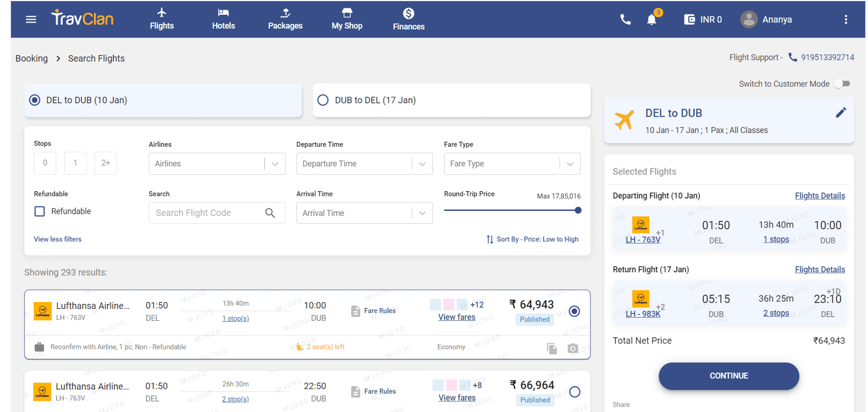Click the Flight Support phone icon

pyautogui.click(x=792, y=57)
